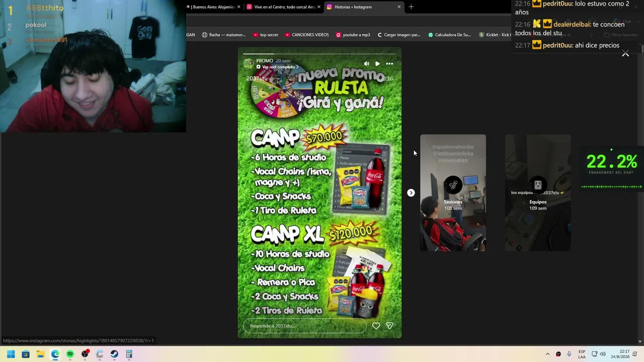Close the Buenos Aires Alojamiento tab
644x362 pixels.
click(x=238, y=7)
